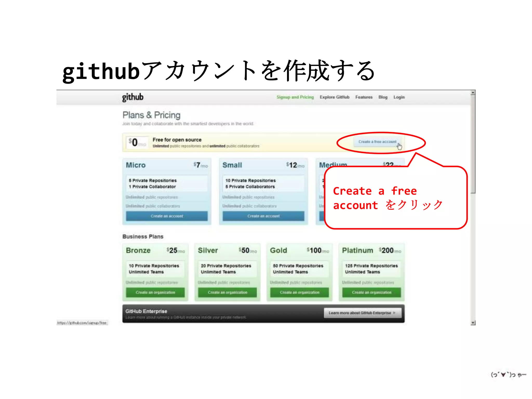Screen dimensions: 532x399
Task: Click the scrollbar down arrow
Action: pos(473,323)
